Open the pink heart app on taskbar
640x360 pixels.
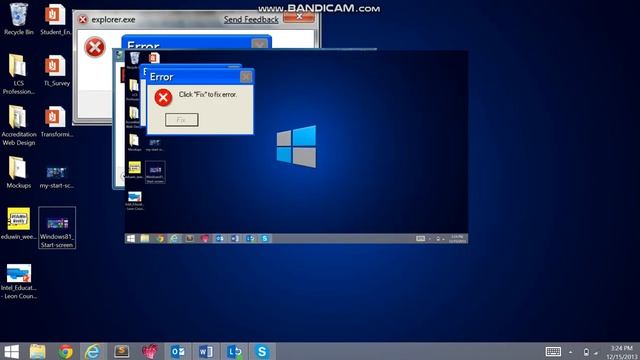tap(150, 351)
